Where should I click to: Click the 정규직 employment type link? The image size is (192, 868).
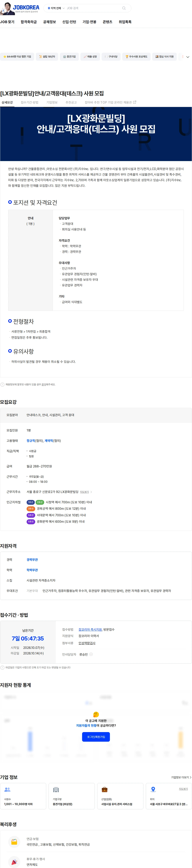click(x=31, y=441)
